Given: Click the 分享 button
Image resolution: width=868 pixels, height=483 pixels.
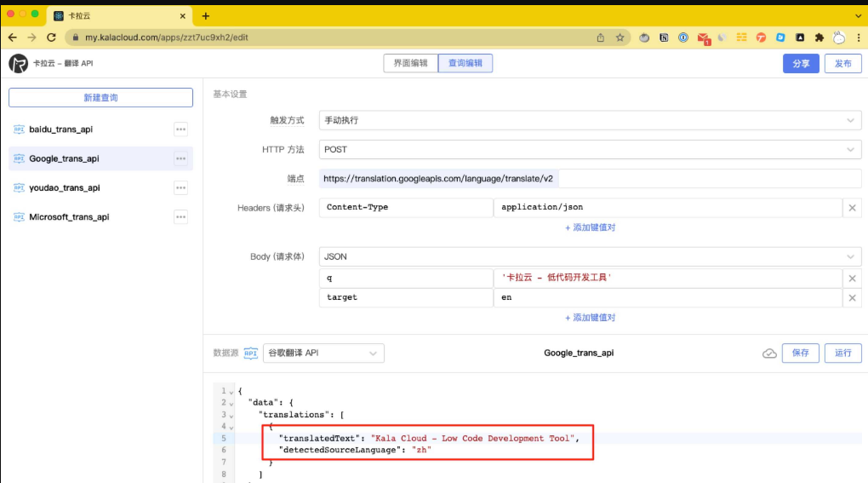Looking at the screenshot, I should 801,64.
